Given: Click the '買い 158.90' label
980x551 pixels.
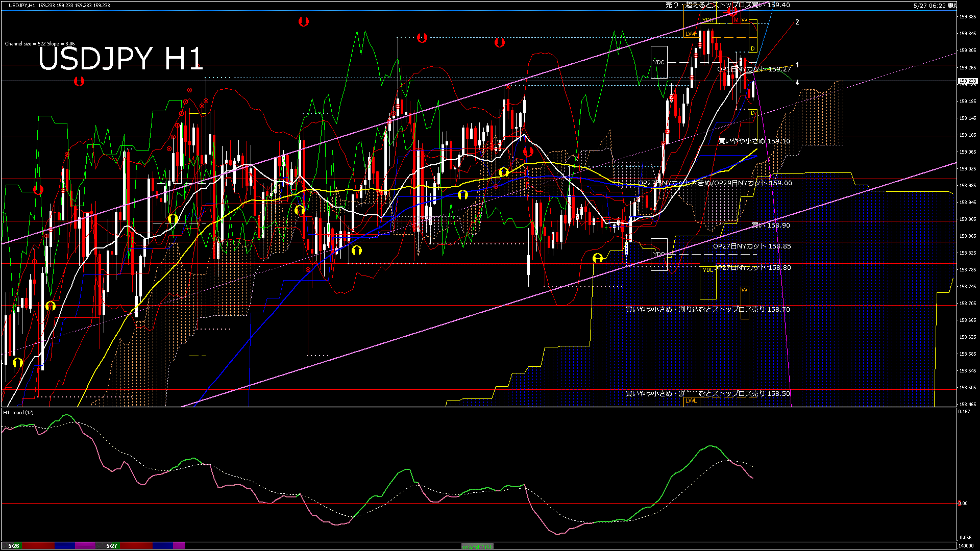Looking at the screenshot, I should click(771, 226).
